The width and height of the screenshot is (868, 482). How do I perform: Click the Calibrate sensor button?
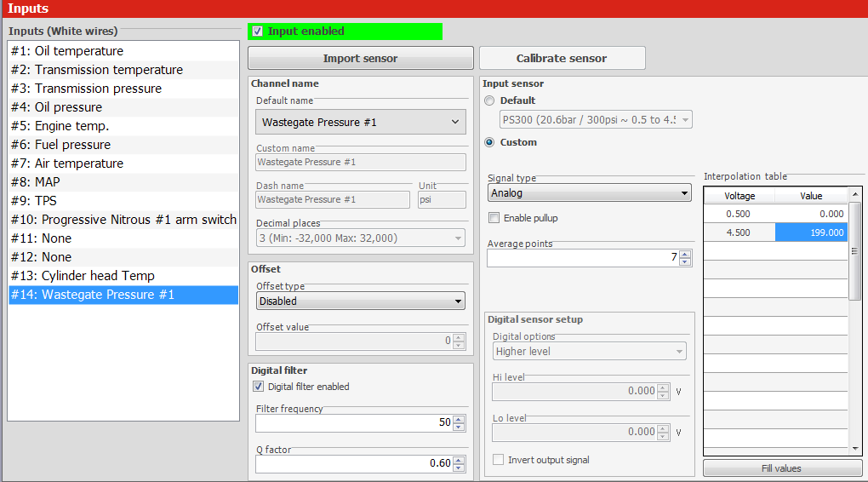coord(562,59)
